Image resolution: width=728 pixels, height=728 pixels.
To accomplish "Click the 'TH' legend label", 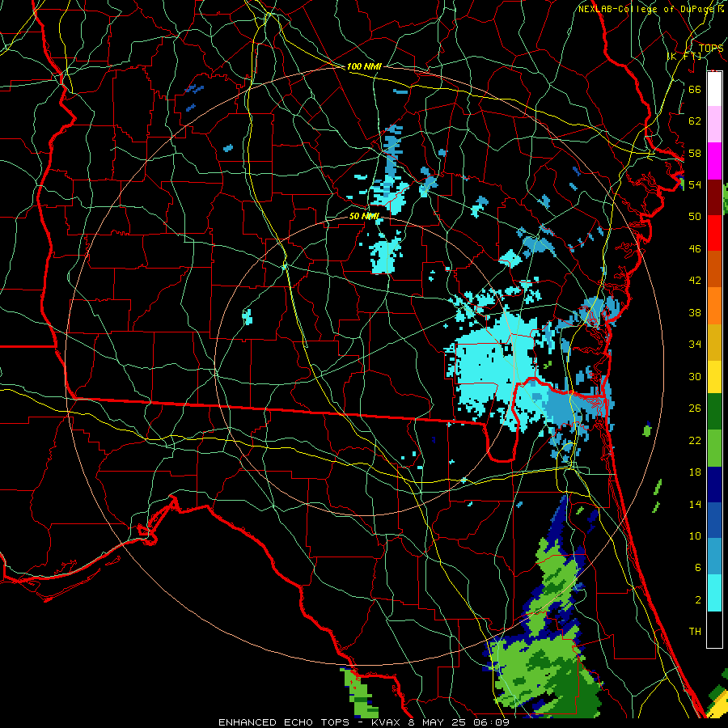I will tap(695, 632).
